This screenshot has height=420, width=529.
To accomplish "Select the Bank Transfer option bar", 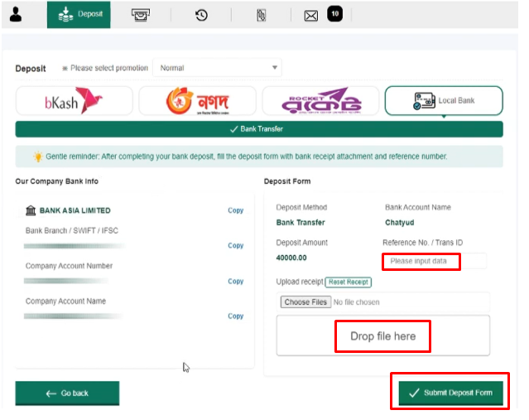I will 259,129.
